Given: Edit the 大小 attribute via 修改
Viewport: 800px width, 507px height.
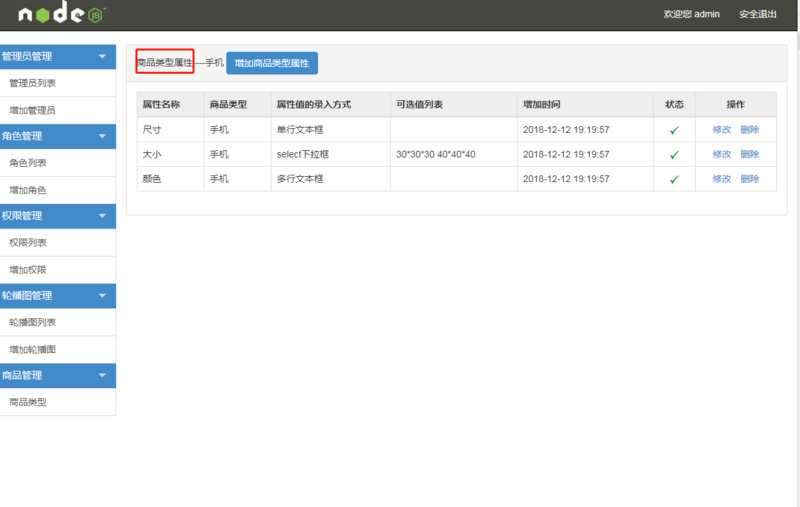Looking at the screenshot, I should [x=721, y=154].
